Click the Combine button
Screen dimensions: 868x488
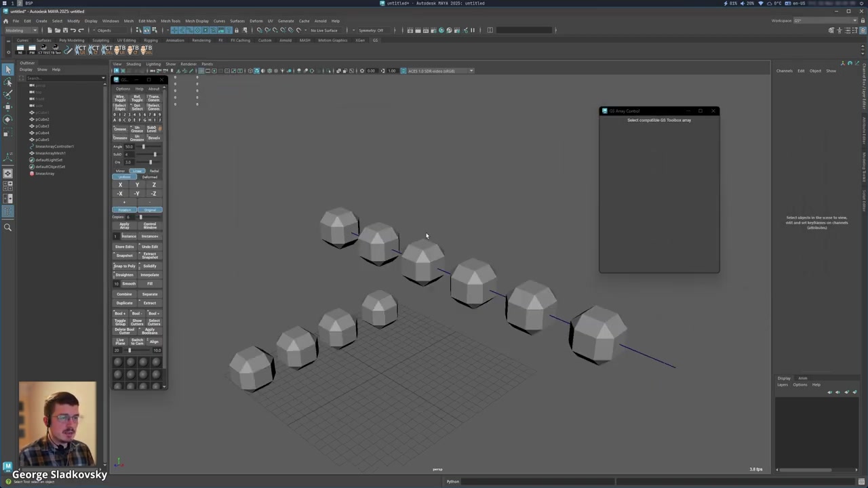124,294
